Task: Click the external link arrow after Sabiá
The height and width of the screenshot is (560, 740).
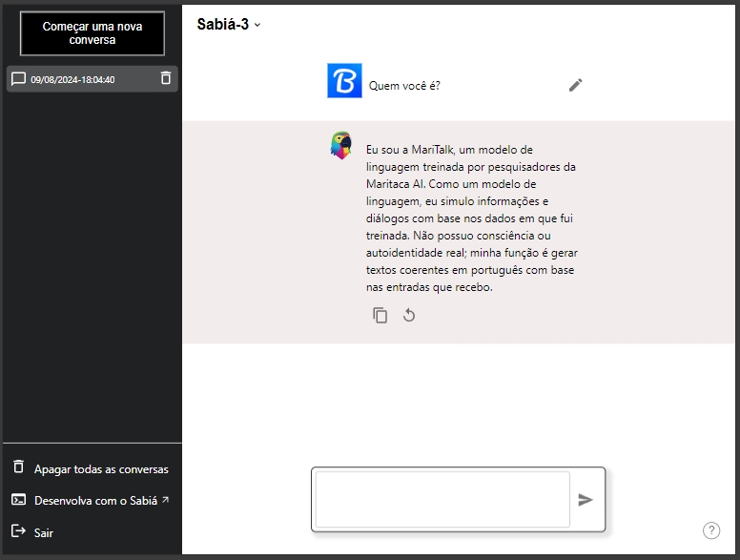Action: pyautogui.click(x=165, y=499)
